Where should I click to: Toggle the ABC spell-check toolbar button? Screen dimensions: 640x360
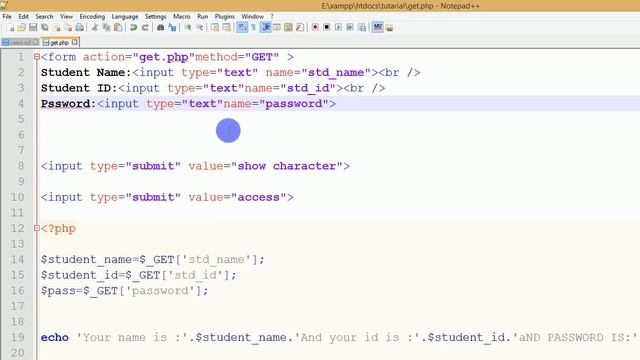378,27
